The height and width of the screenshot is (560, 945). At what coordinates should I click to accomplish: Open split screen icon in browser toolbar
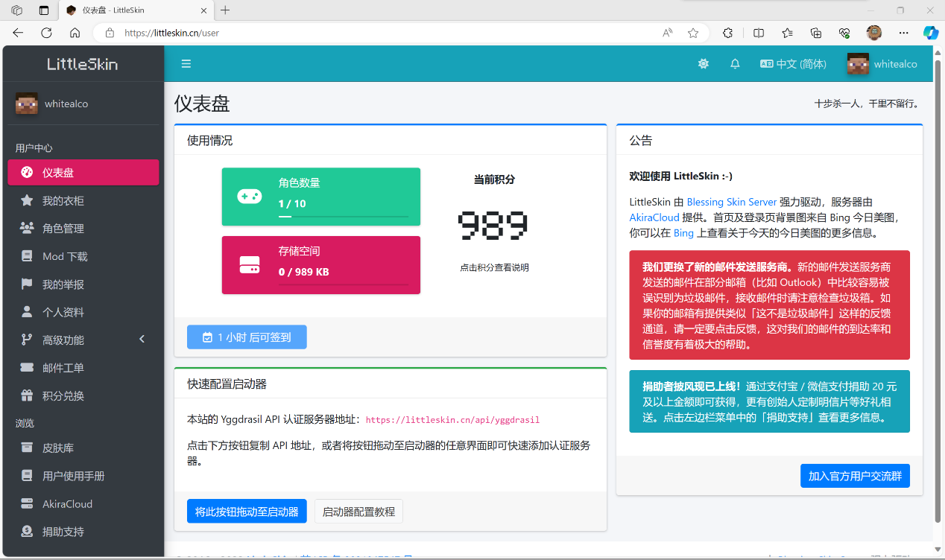(x=759, y=33)
